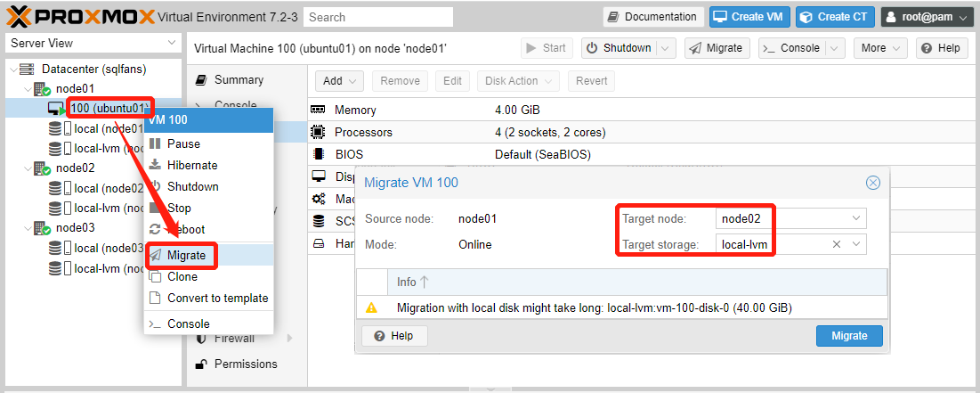Choose Shutdown from the context menu
980x393 pixels.
click(x=209, y=186)
